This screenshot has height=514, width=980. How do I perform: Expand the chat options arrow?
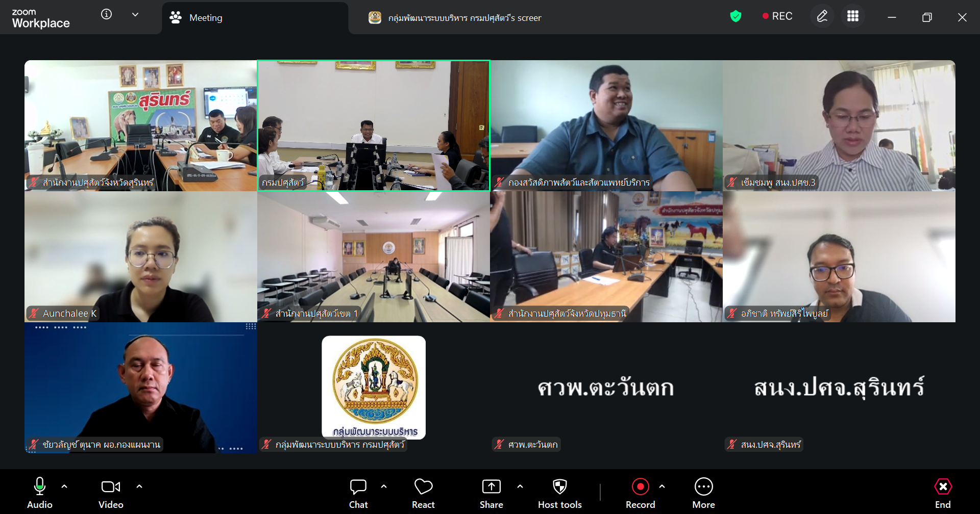[x=384, y=486]
